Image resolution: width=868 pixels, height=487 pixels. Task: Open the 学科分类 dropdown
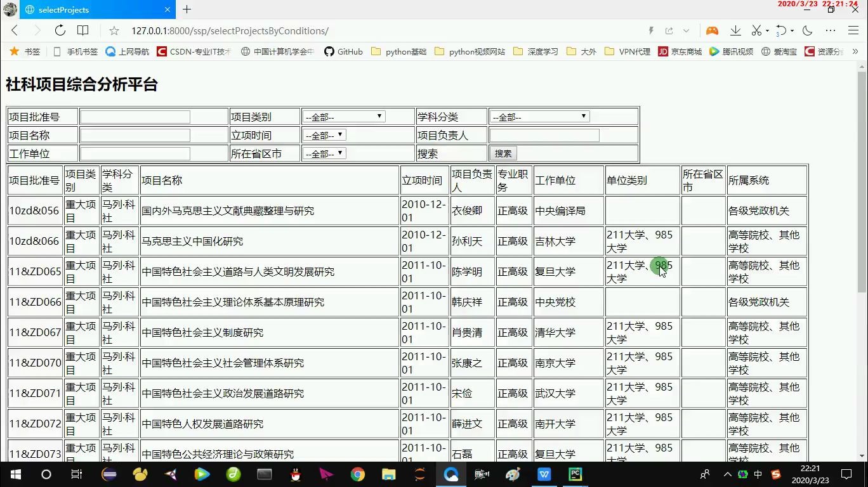click(x=539, y=116)
